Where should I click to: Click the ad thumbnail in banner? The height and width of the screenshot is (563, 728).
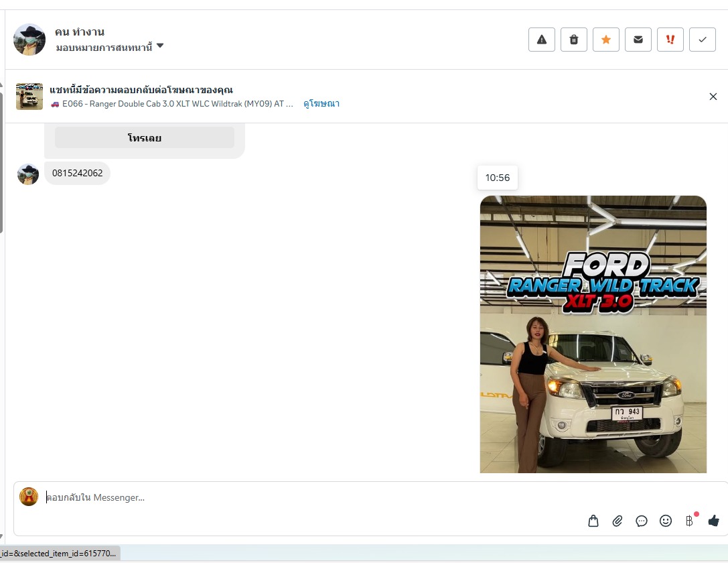29,96
